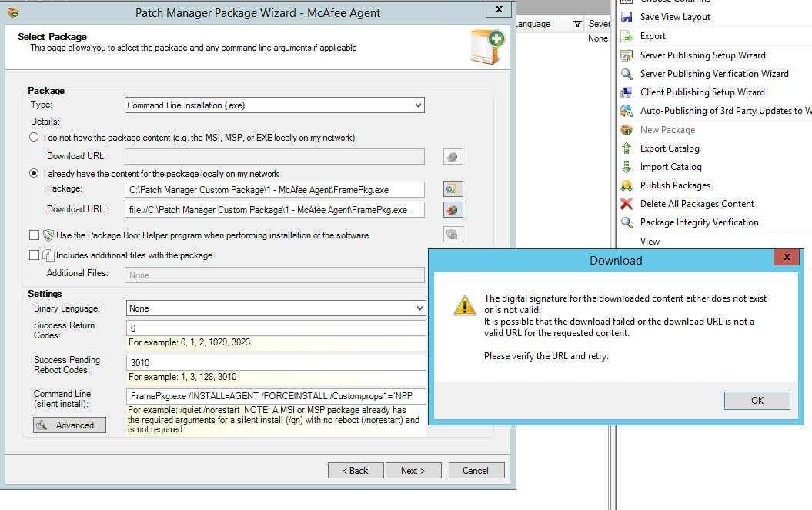Open the Advanced settings button
The image size is (812, 510).
[x=69, y=425]
